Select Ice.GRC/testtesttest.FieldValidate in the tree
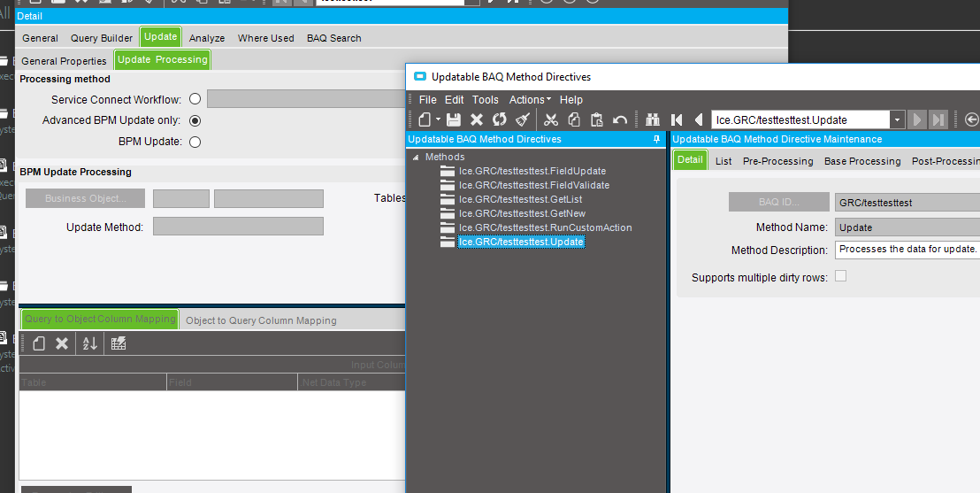980x493 pixels. [533, 185]
